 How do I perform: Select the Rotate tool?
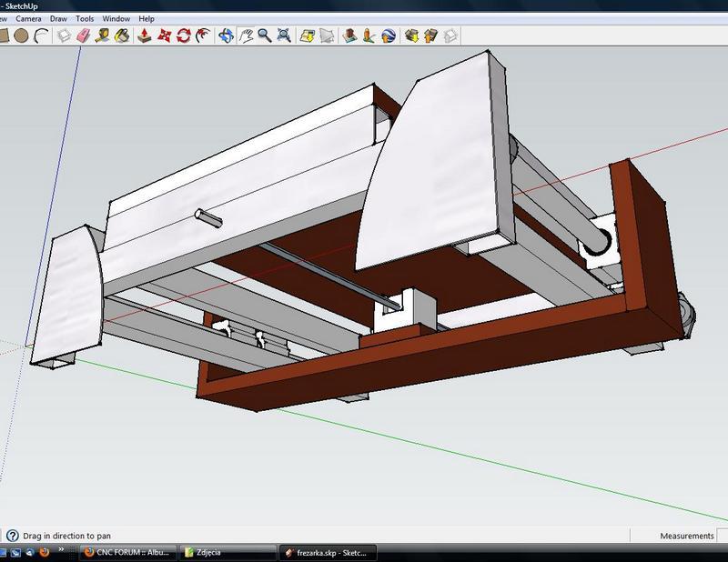tap(184, 35)
